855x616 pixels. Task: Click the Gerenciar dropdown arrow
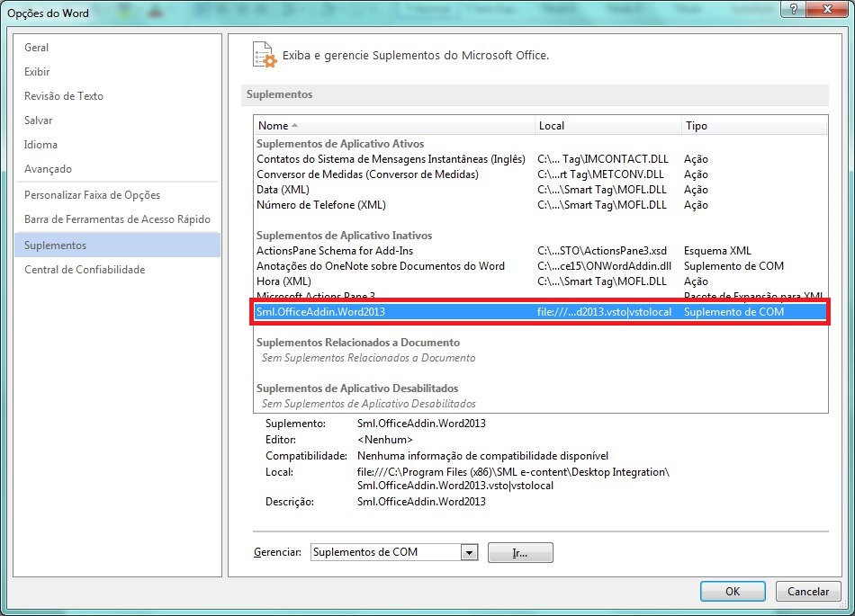tap(471, 552)
